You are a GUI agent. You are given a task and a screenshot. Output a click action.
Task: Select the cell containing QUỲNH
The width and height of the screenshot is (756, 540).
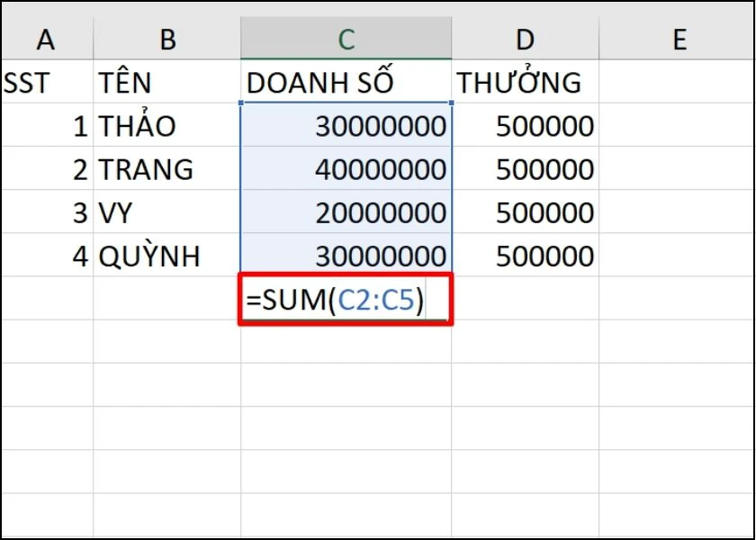[166, 255]
